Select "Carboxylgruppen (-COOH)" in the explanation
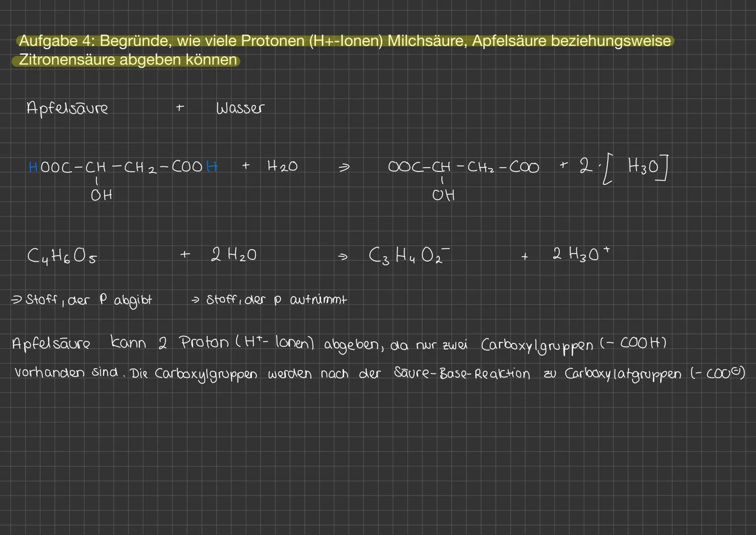The width and height of the screenshot is (756, 535). point(573,344)
